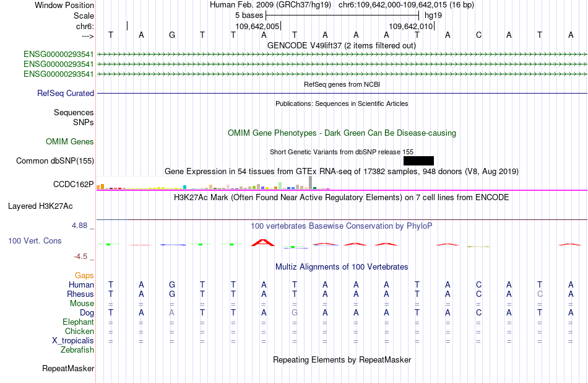
Task: Click the Common dbSNP(155) label
Action: coord(54,161)
